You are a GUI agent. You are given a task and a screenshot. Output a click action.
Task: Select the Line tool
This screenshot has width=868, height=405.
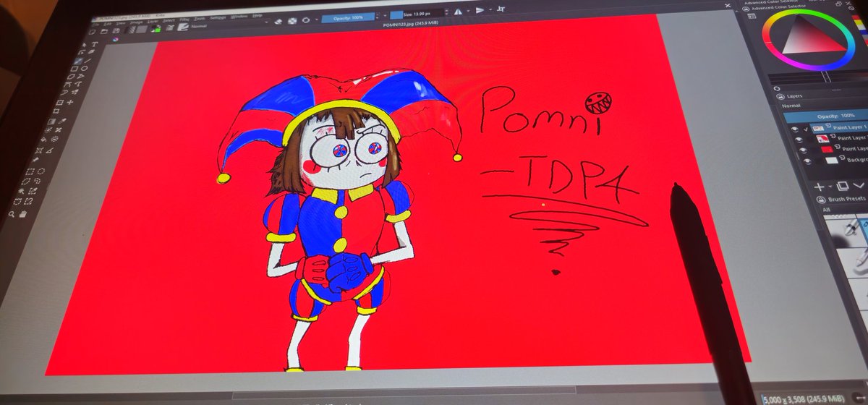point(88,60)
